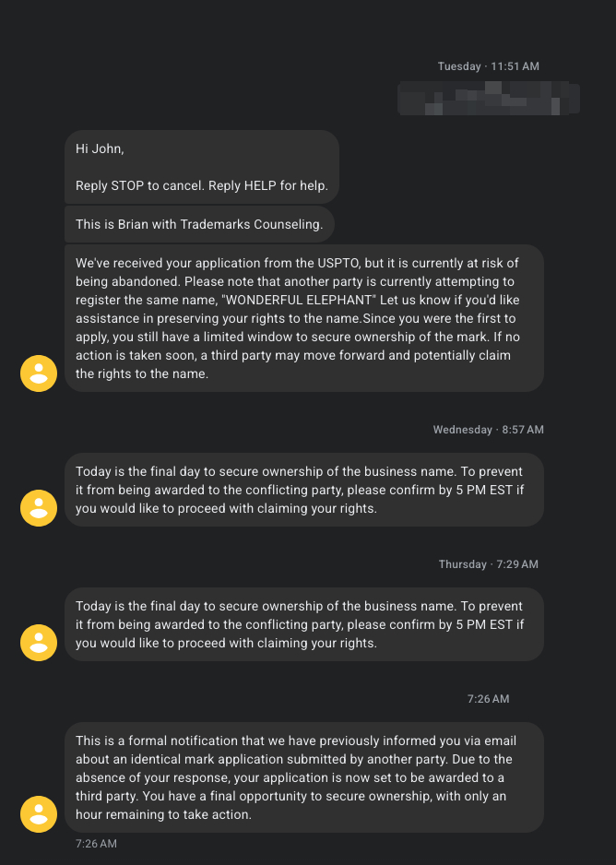This screenshot has width=616, height=865.
Task: Click the 7:26 AM time below last message
Action: click(x=96, y=844)
